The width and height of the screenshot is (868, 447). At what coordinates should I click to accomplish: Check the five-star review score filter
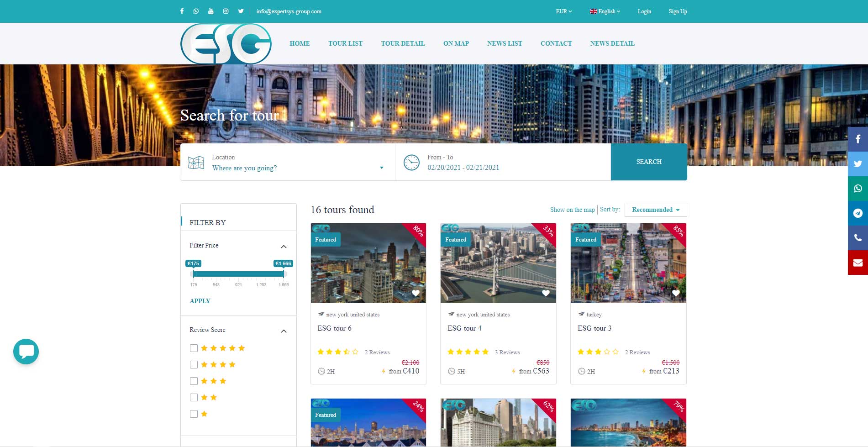(194, 348)
